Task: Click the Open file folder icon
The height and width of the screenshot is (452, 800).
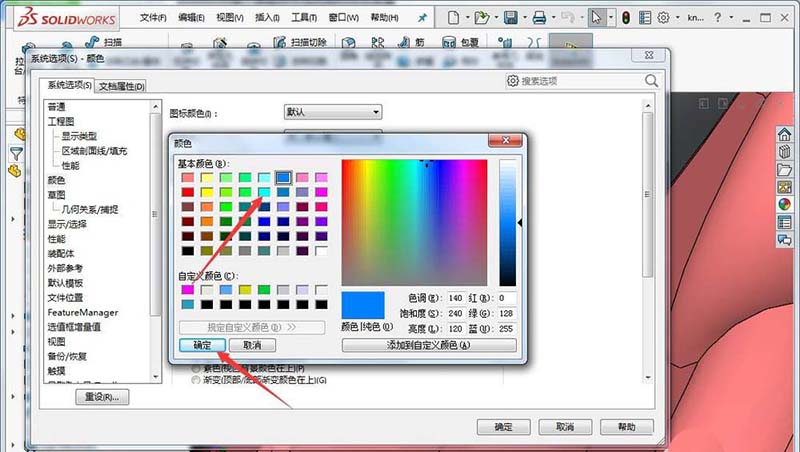Action: pos(482,18)
